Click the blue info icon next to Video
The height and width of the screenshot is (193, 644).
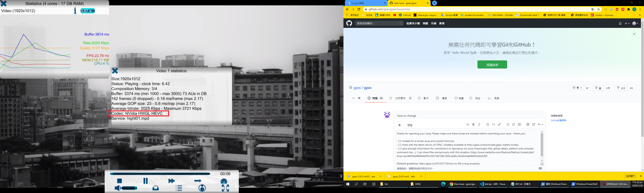(75, 11)
